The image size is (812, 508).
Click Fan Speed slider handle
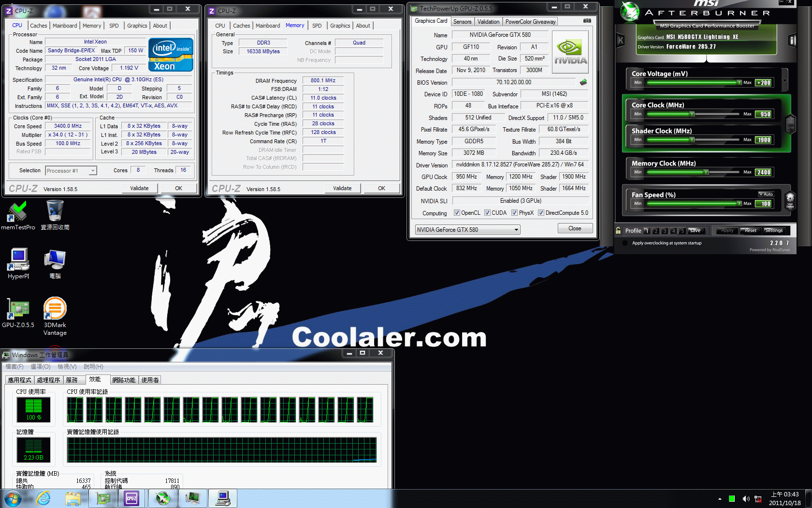coord(739,204)
